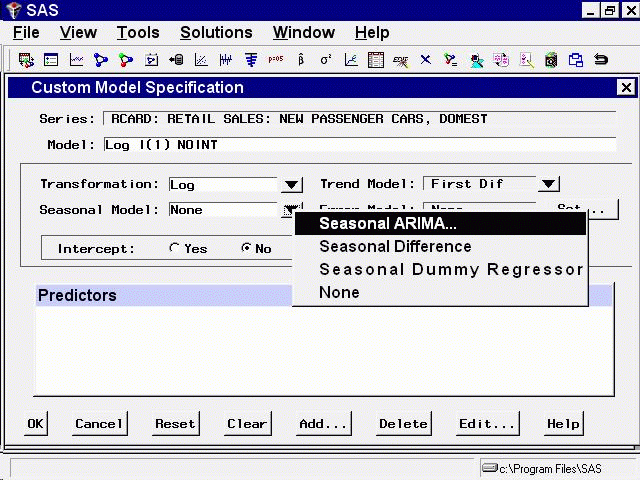
Task: Click the p=.05 significance test icon
Action: [276, 59]
